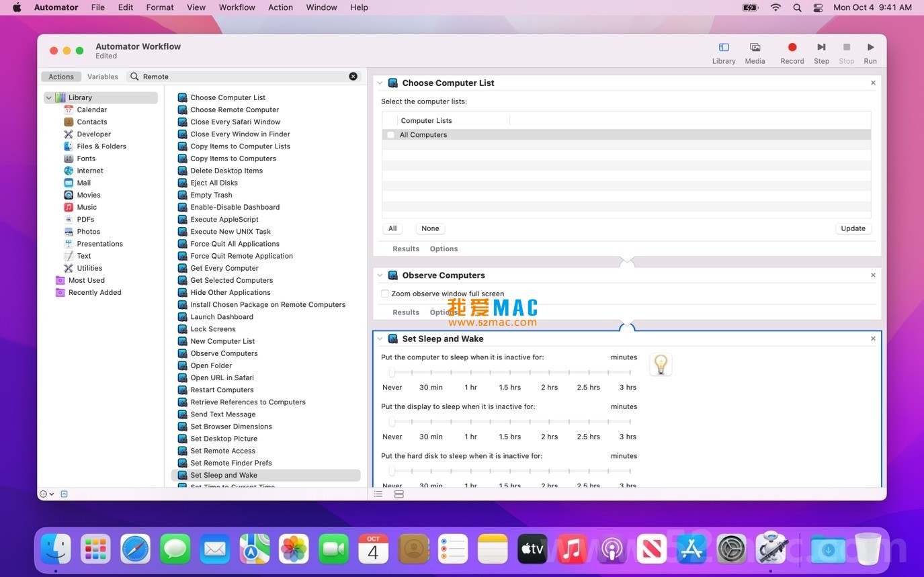Open the Media browser
This screenshot has height=577, width=924.
[755, 48]
